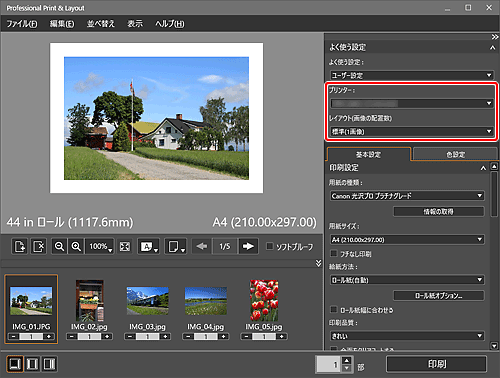Collapse thumbnail area with double chevron
500x378 pixels.
(x=318, y=263)
